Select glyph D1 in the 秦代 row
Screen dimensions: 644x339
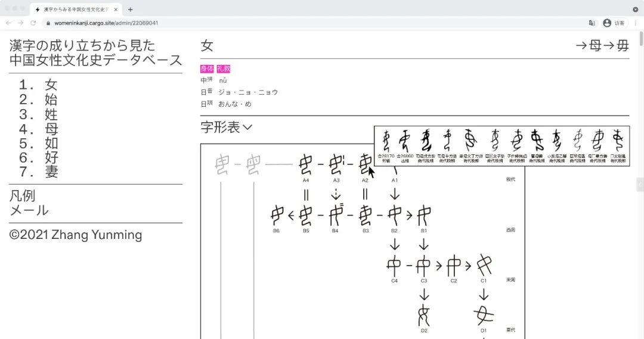pos(484,316)
